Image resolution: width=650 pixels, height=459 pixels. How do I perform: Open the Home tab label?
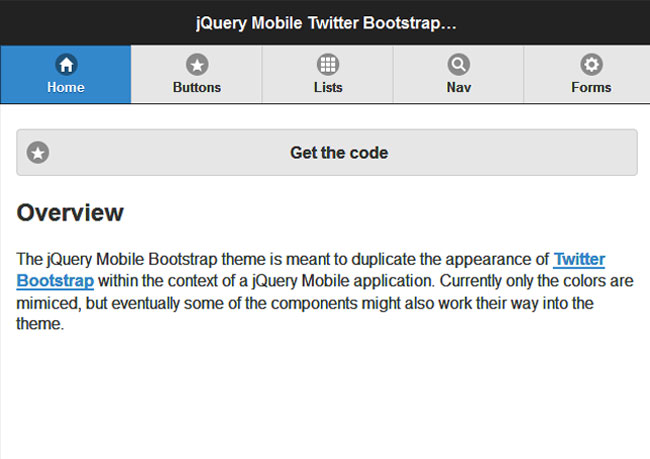point(66,87)
